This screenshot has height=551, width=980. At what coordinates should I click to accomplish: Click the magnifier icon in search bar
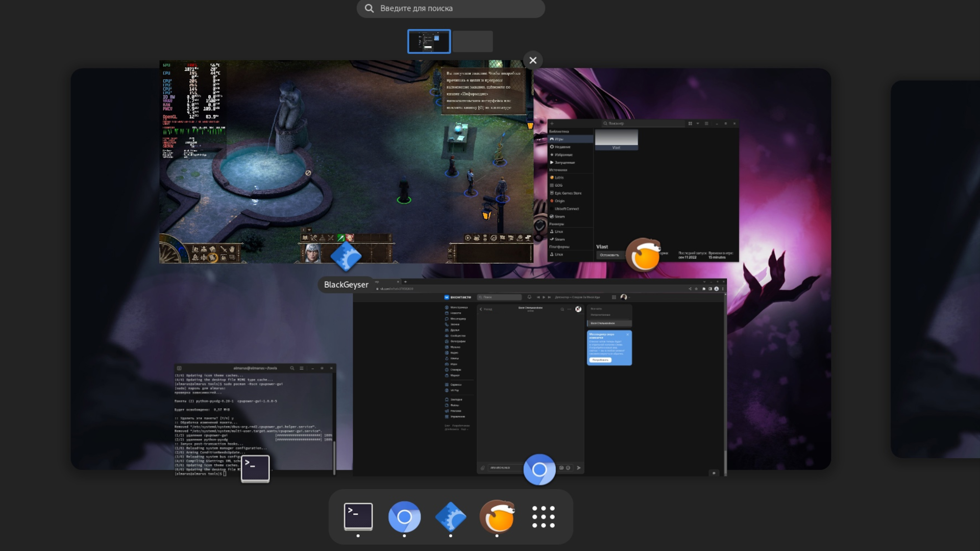[369, 9]
